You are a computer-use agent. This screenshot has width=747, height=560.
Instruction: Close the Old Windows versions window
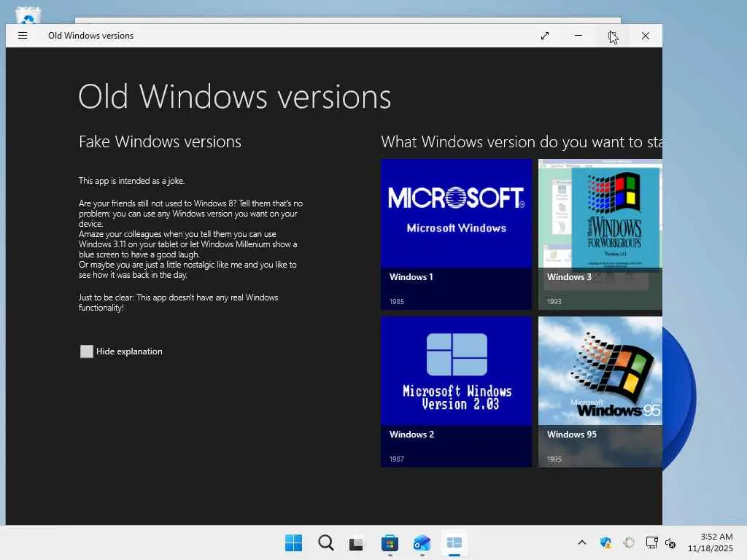(x=646, y=36)
